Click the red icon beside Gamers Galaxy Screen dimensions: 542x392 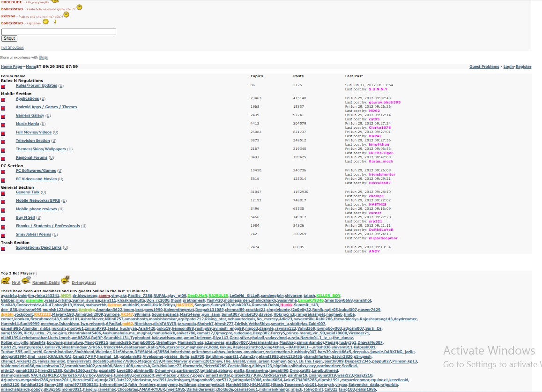tap(3, 117)
